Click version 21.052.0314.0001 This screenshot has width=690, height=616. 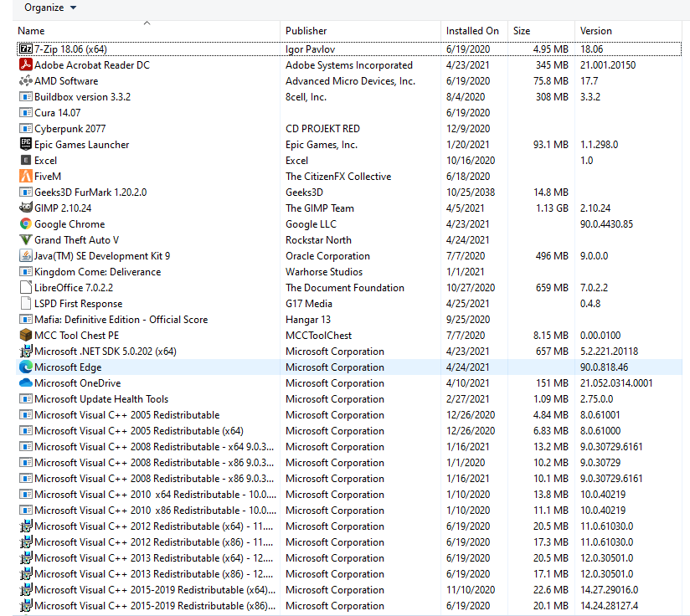point(616,383)
